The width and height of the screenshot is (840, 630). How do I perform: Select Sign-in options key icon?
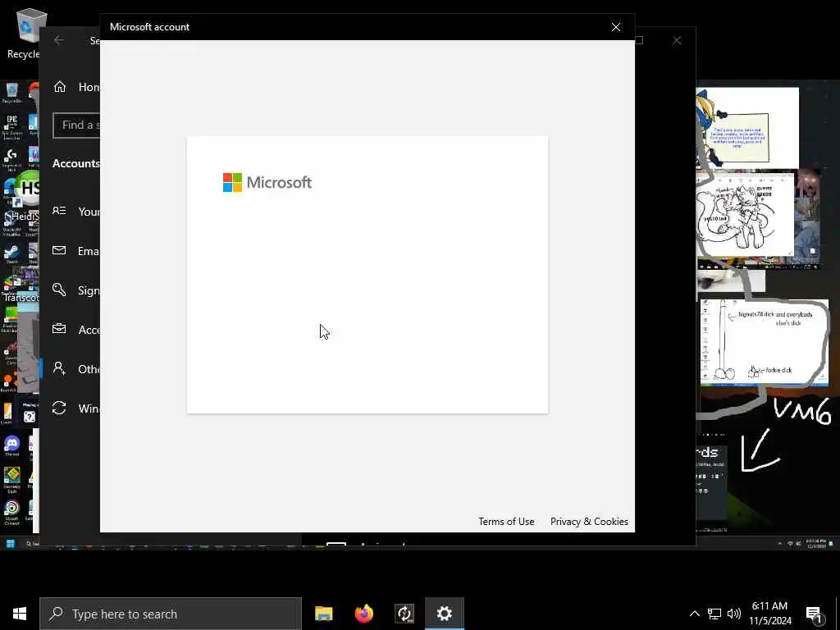tap(59, 290)
